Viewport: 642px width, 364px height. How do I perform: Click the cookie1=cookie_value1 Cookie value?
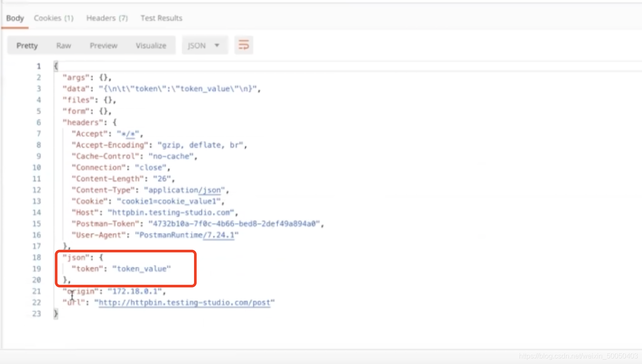tap(169, 201)
